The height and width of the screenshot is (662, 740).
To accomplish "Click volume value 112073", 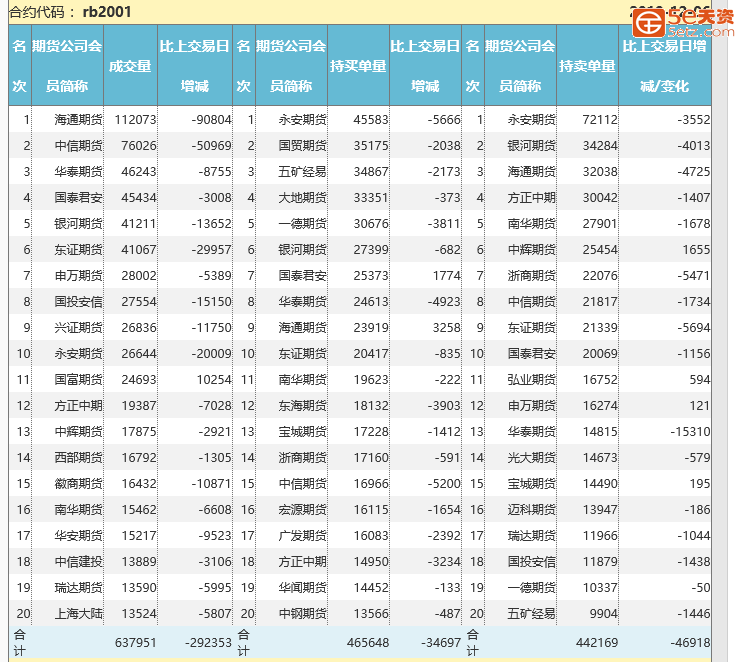I will click(x=135, y=120).
